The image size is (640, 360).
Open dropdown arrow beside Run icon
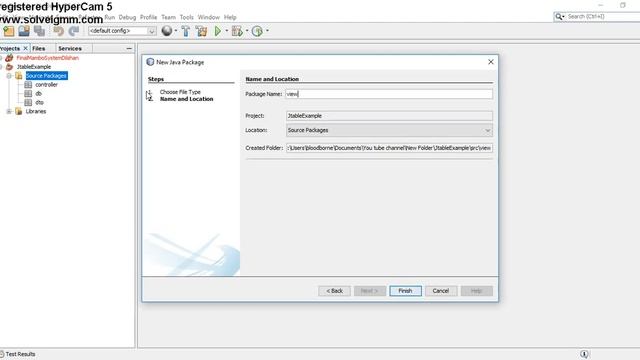(227, 31)
